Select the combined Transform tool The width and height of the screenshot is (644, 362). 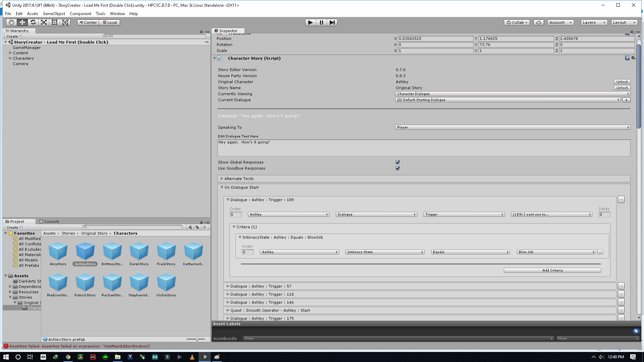click(x=65, y=22)
